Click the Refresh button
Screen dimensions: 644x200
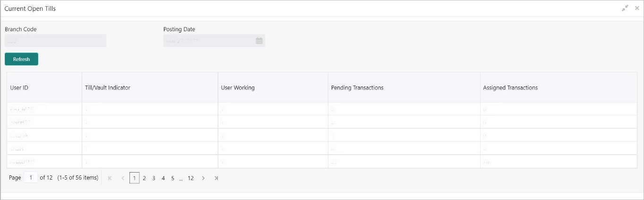point(21,59)
